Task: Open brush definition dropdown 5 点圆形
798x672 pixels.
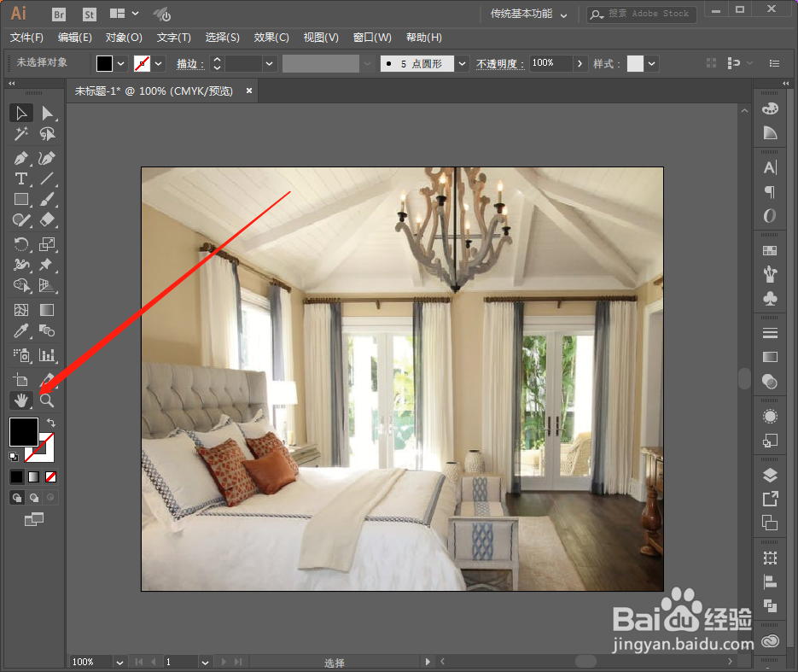Action: (x=462, y=64)
